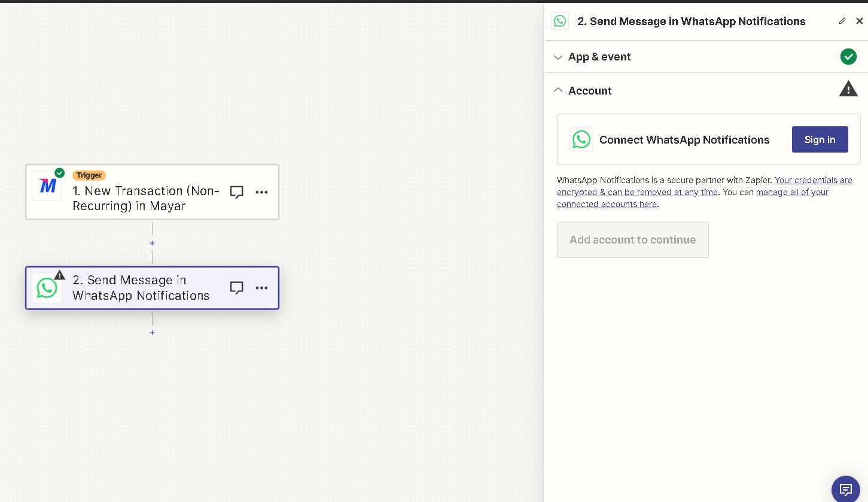Click the WhatsApp icon in panel header
The width and height of the screenshot is (868, 502).
pos(560,21)
